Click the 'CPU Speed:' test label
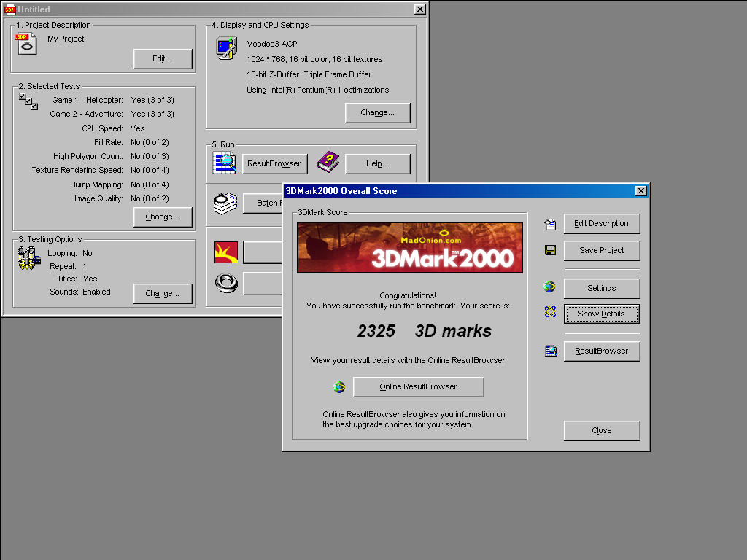The height and width of the screenshot is (560, 747). [x=102, y=128]
